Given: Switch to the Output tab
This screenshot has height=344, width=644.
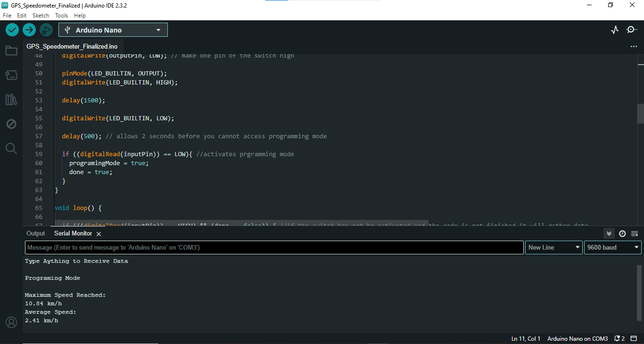Looking at the screenshot, I should click(x=36, y=234).
